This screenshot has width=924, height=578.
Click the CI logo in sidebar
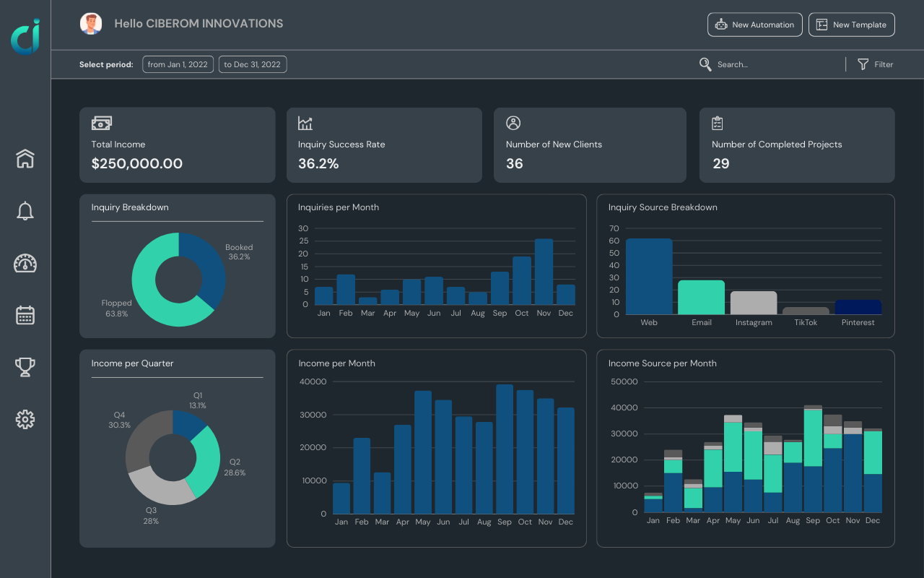25,35
